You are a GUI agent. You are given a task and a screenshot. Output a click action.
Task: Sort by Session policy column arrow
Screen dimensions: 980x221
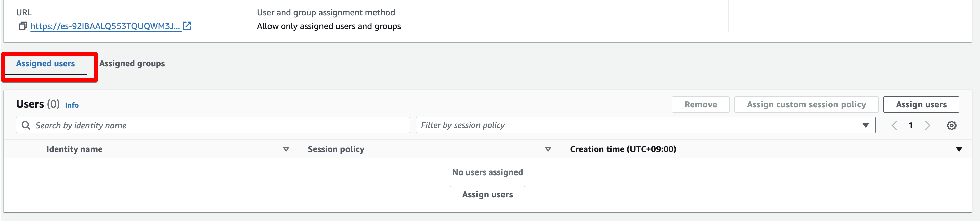click(548, 149)
